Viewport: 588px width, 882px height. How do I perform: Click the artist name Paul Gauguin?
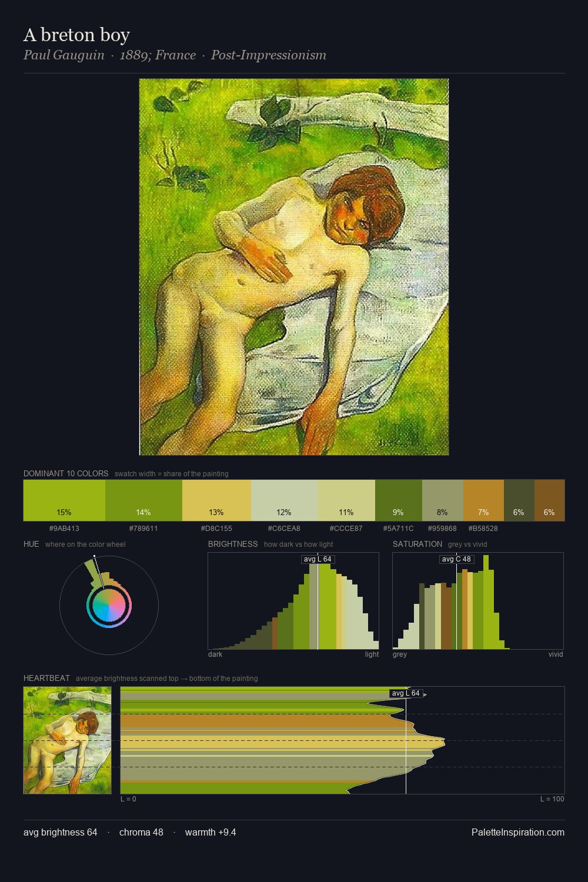click(x=64, y=55)
